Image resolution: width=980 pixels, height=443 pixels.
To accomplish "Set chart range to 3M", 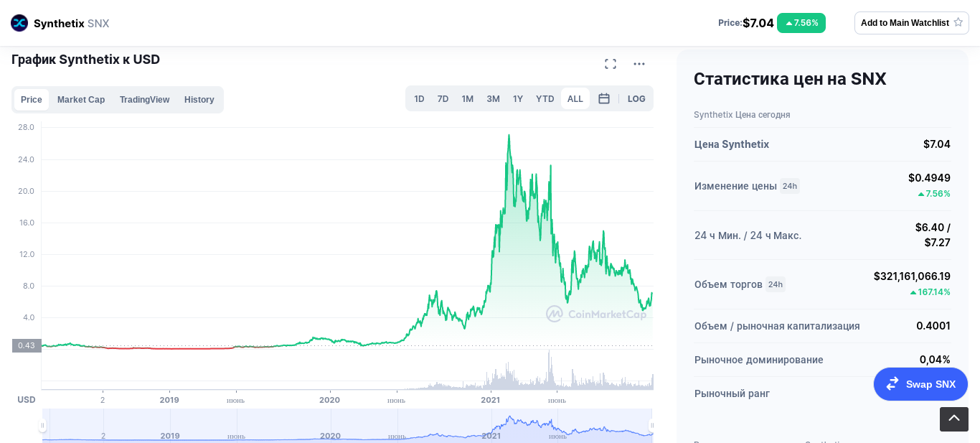I will 494,99.
